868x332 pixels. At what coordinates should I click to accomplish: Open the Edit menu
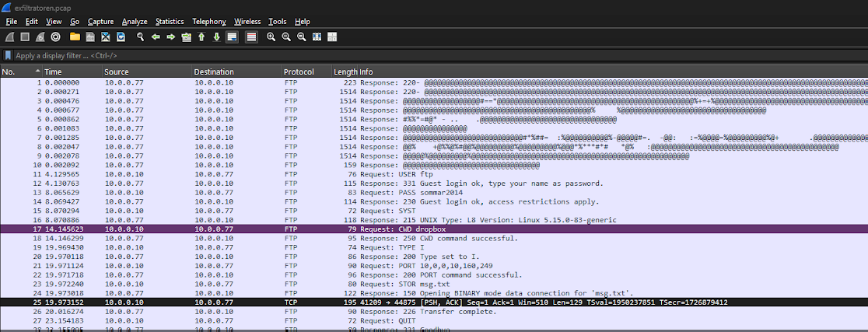click(32, 22)
